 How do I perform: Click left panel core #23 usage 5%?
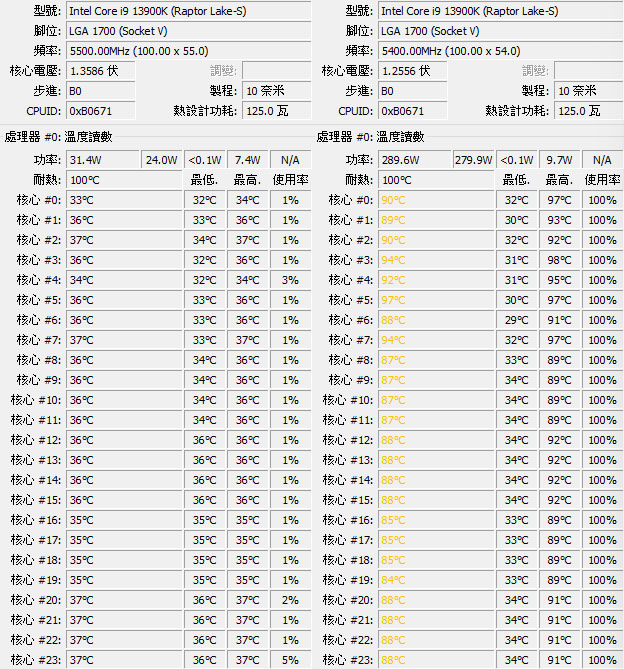290,660
